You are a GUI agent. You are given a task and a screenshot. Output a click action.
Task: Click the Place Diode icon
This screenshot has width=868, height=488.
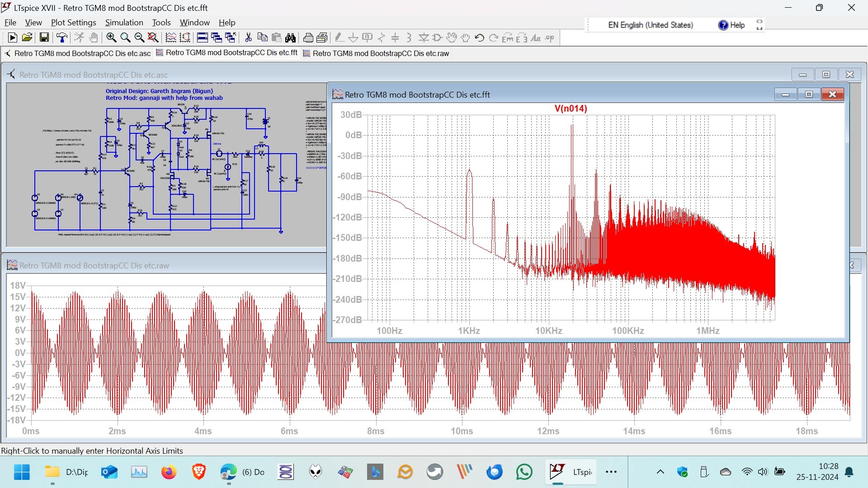point(424,38)
